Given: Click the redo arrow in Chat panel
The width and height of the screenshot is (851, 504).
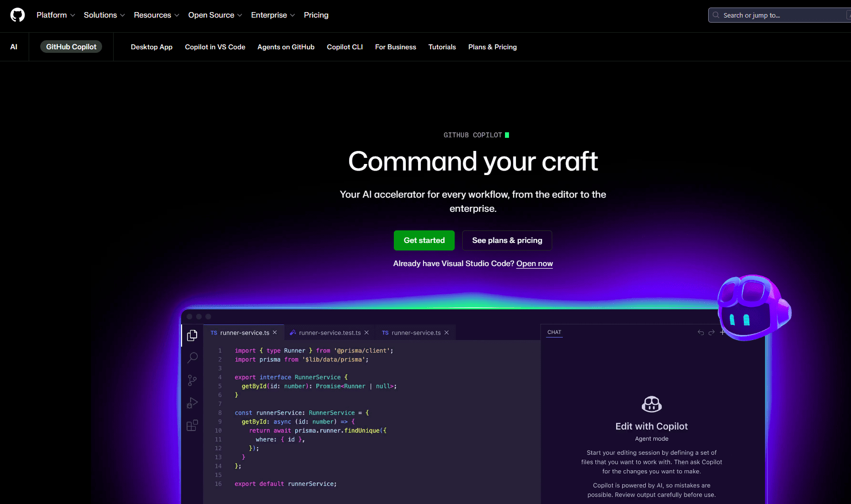Looking at the screenshot, I should [x=712, y=332].
